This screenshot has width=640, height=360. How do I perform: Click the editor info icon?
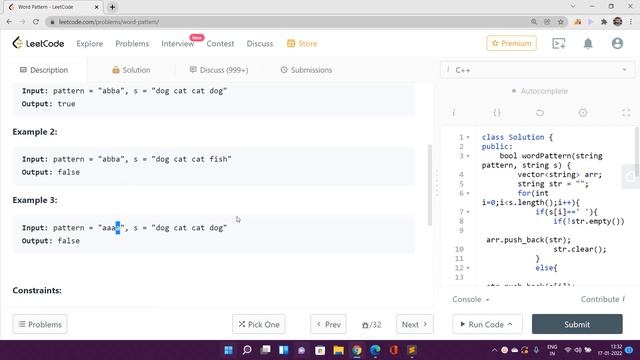click(453, 113)
